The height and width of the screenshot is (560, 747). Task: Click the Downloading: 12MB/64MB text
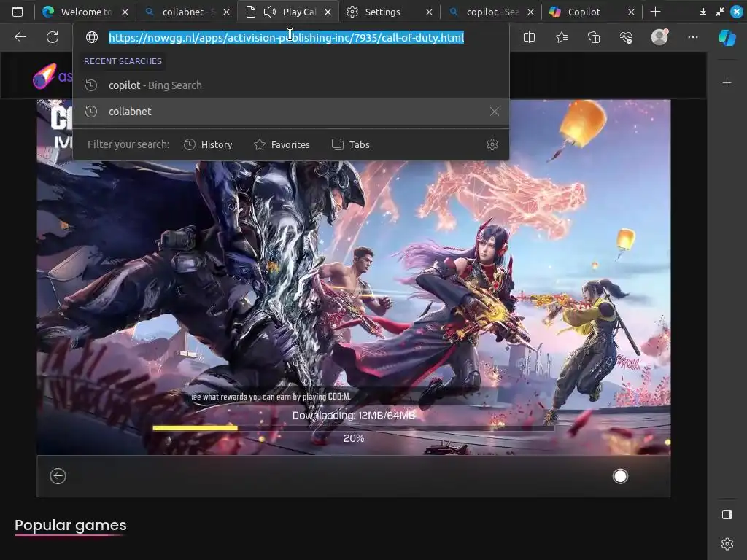coord(354,415)
